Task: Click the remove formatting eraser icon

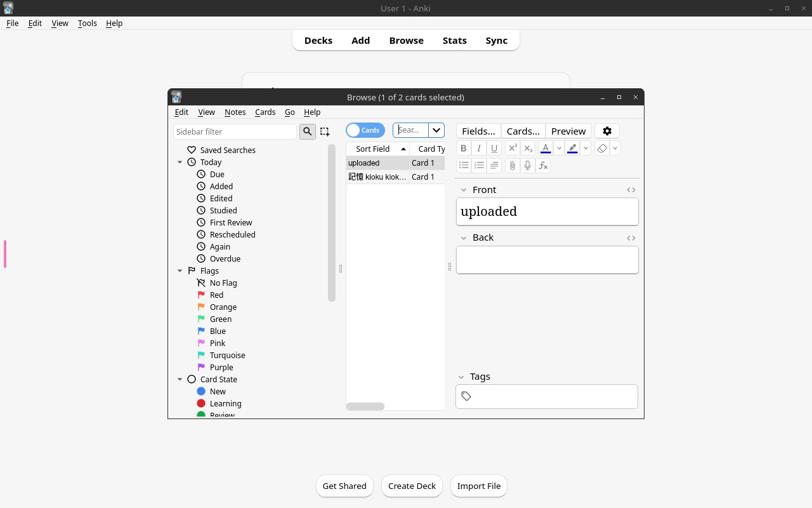Action: 602,148
